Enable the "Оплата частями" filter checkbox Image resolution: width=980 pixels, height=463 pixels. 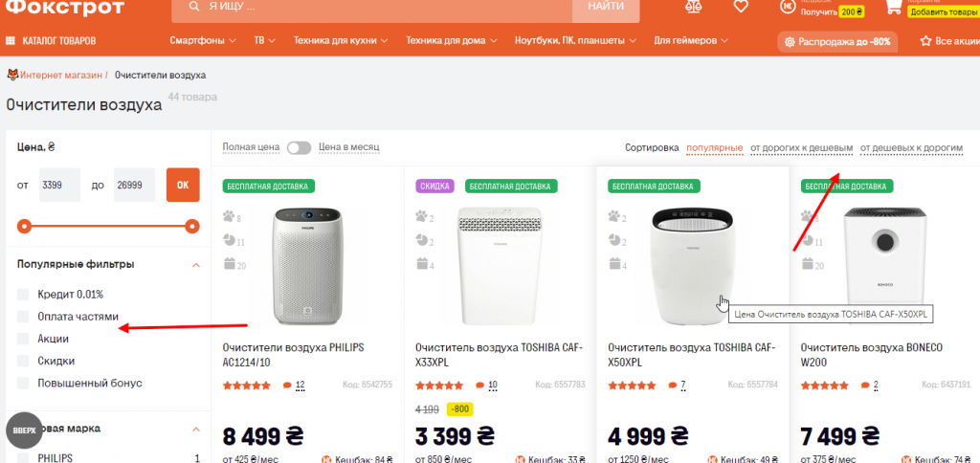coord(24,316)
